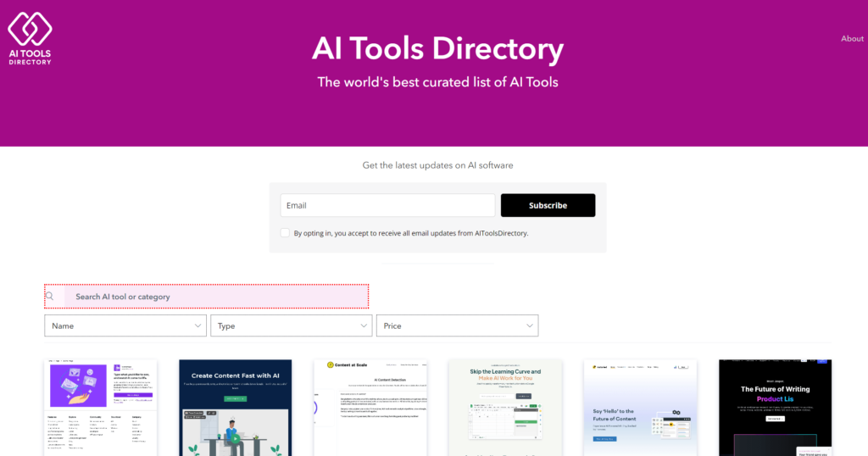This screenshot has width=868, height=456.
Task: Click the search magnifier icon
Action: 50,296
